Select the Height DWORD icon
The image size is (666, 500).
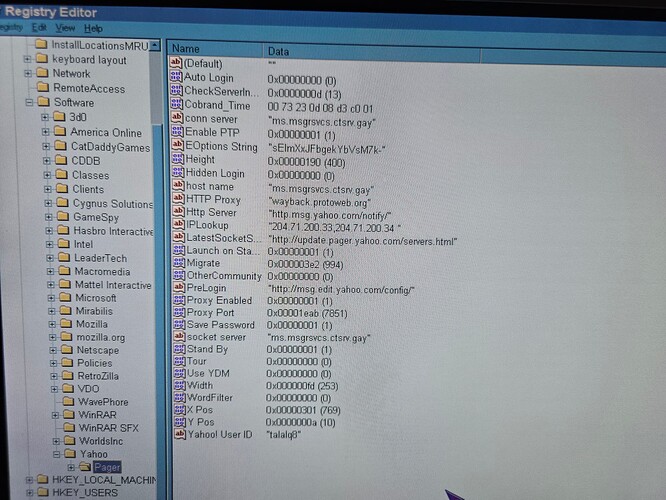point(178,158)
